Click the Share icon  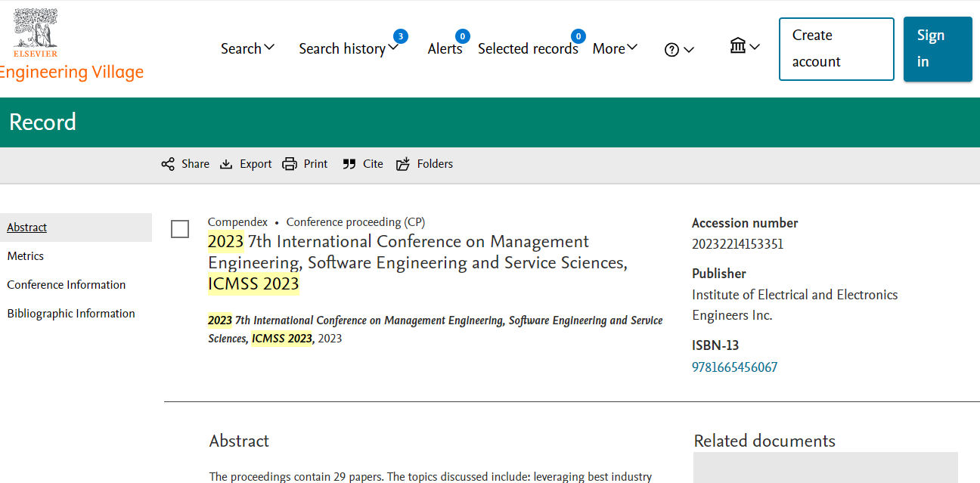click(x=168, y=164)
